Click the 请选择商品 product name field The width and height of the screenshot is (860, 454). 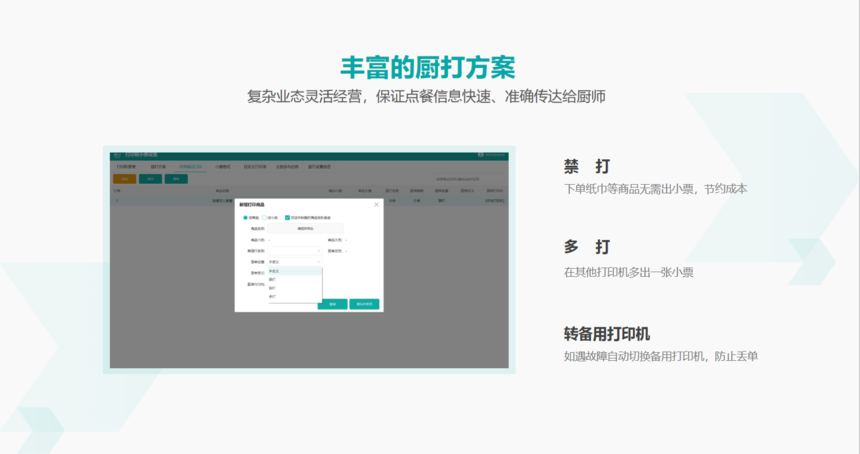(305, 229)
